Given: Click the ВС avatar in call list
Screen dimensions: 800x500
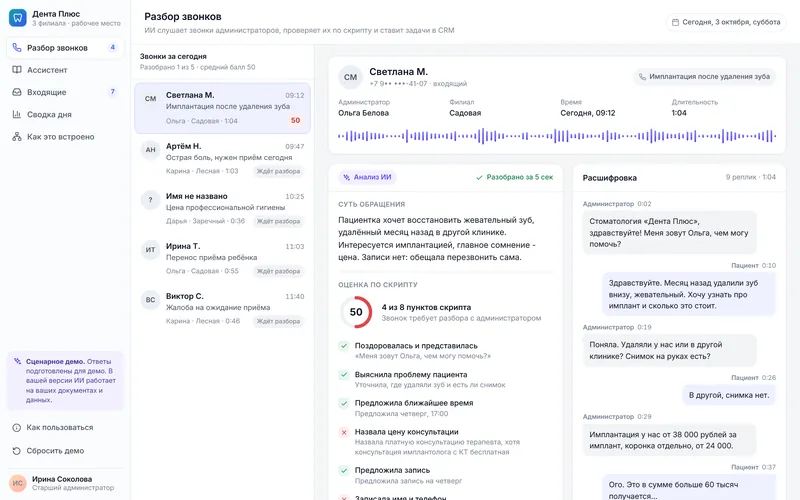Looking at the screenshot, I should point(151,300).
